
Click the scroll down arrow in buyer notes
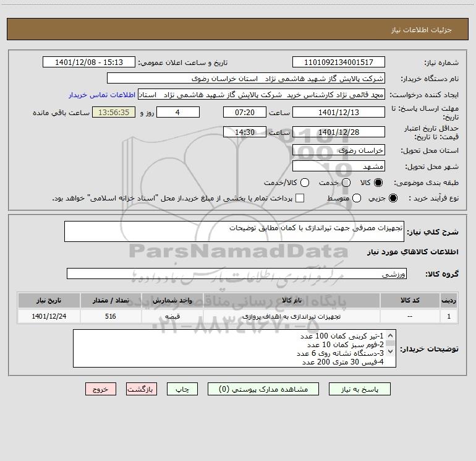pyautogui.click(x=391, y=351)
